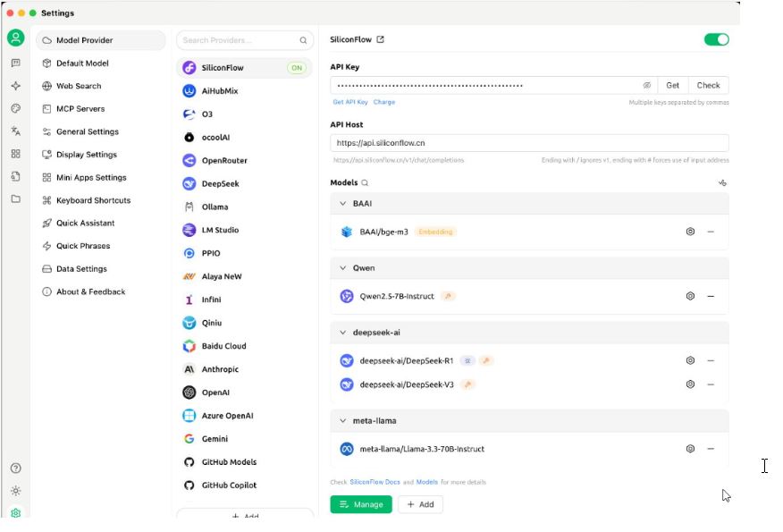Click the Get API key button
The height and width of the screenshot is (532, 783).
[x=673, y=86]
